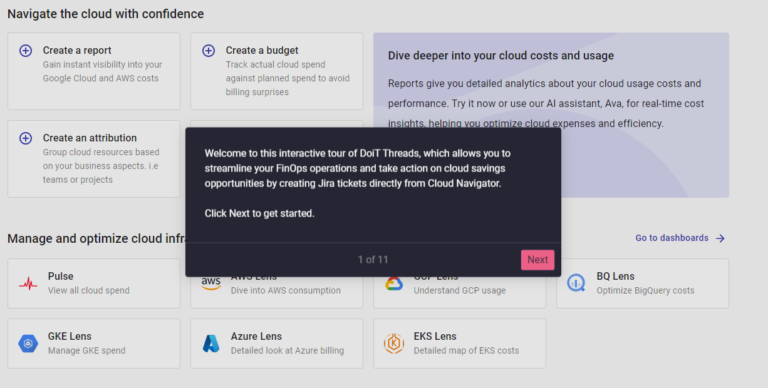Open the GKE Lens card title
This screenshot has width=768, height=388.
click(70, 336)
